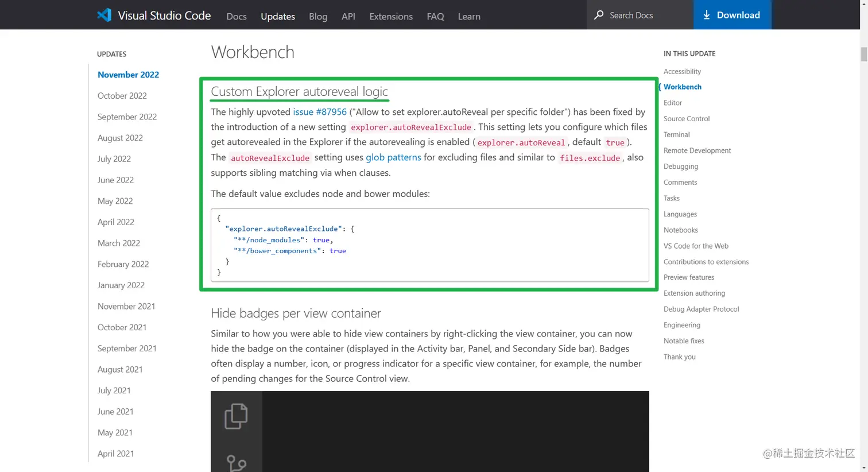Image resolution: width=868 pixels, height=472 pixels.
Task: Click the Workbench page heading
Action: [x=253, y=52]
